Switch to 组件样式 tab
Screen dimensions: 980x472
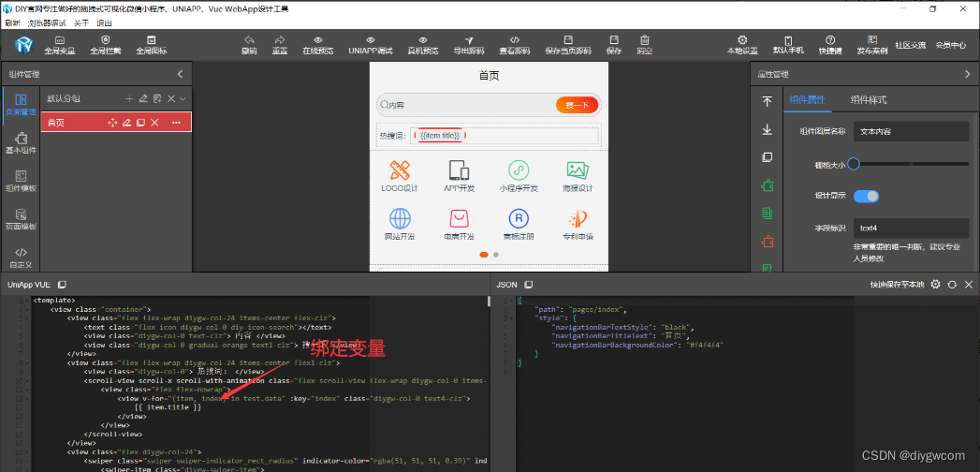868,99
